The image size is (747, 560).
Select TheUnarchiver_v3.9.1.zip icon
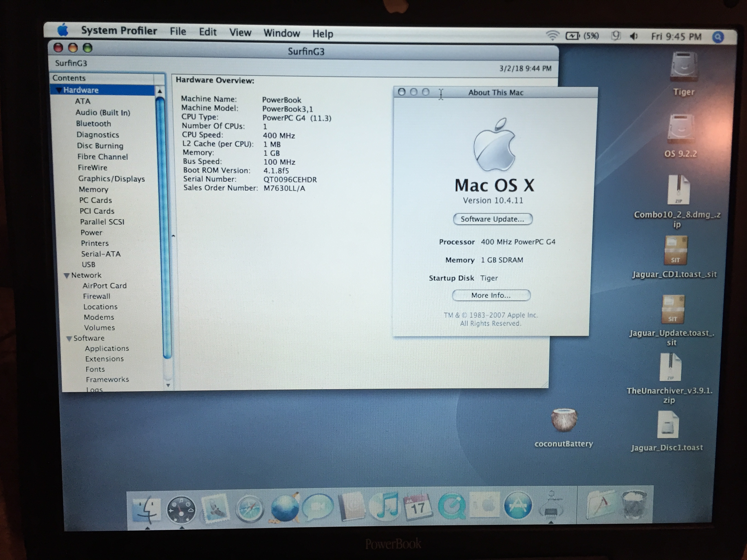[670, 367]
